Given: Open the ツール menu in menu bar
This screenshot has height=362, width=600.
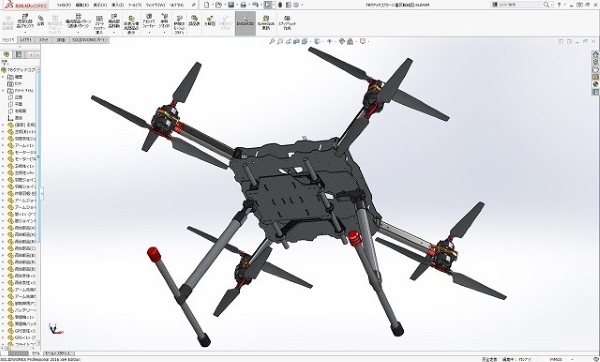Looking at the screenshot, I should [134, 5].
